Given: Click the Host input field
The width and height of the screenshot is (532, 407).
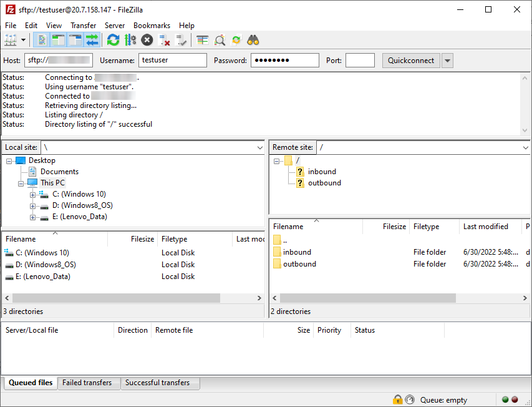Looking at the screenshot, I should (59, 61).
